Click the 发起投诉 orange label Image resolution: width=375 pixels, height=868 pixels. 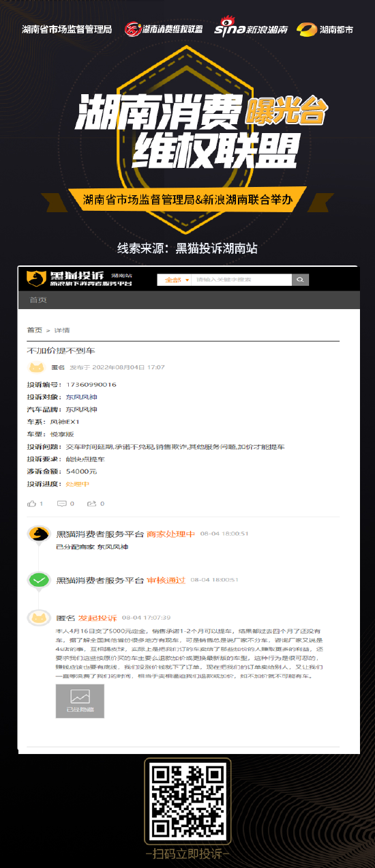coord(97,618)
